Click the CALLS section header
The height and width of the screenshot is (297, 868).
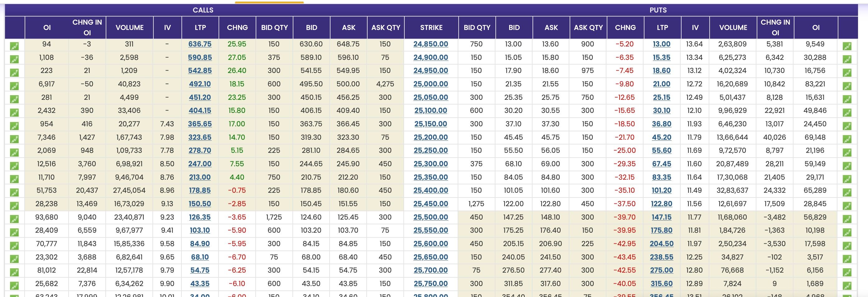[x=203, y=10]
